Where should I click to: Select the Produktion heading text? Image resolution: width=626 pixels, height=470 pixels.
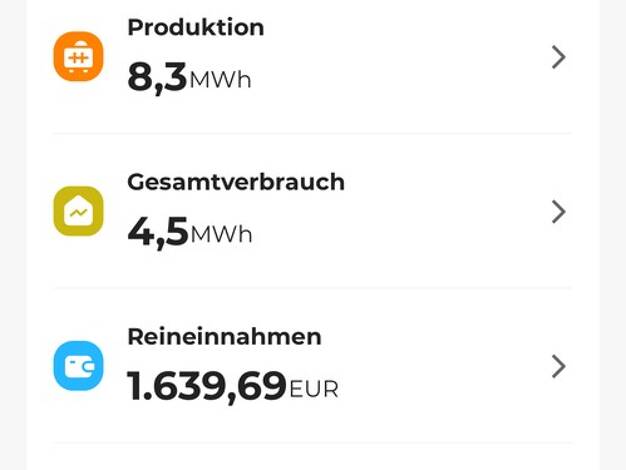tap(195, 28)
